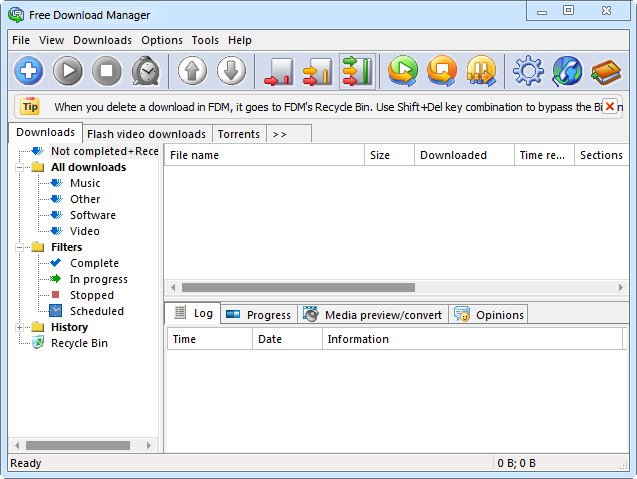Open settings via the blue gear icon
The height and width of the screenshot is (479, 637).
pos(528,71)
